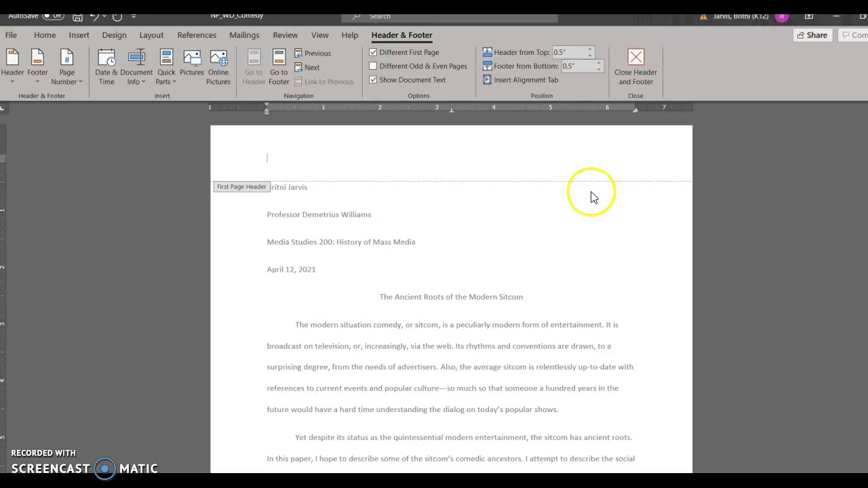Image resolution: width=868 pixels, height=488 pixels.
Task: Insert Pictures from this device
Action: 192,62
